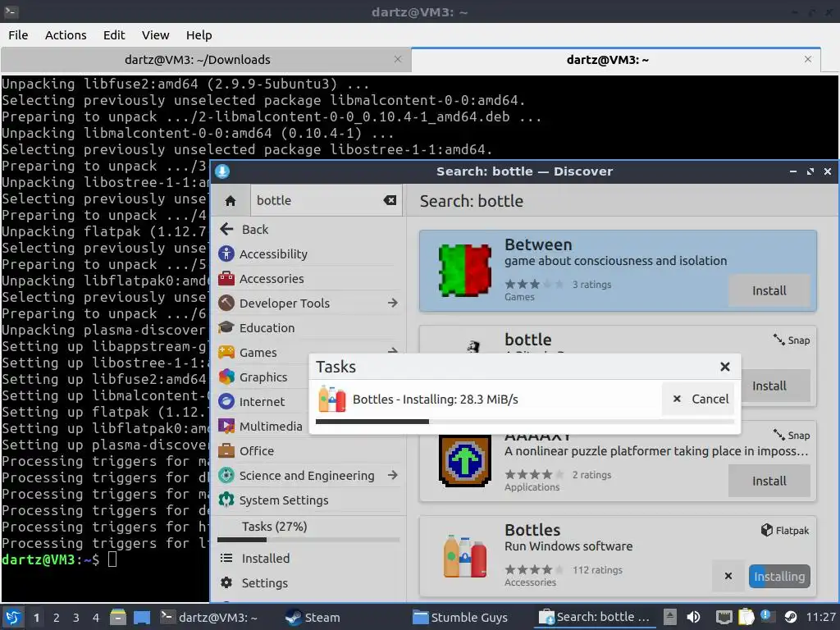Click the Installing button on Bottles card
This screenshot has height=630, width=840.
779,577
